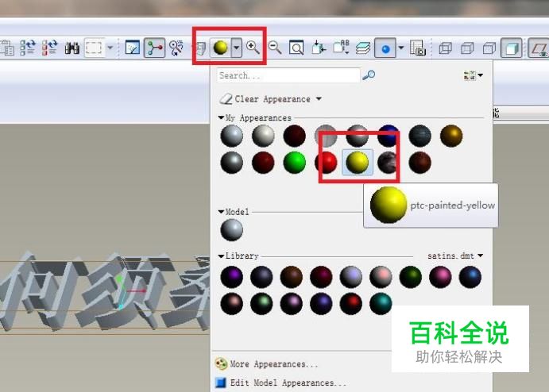The image size is (549, 392).
Task: Select the blue sphere in My Appearances
Action: 389,136
